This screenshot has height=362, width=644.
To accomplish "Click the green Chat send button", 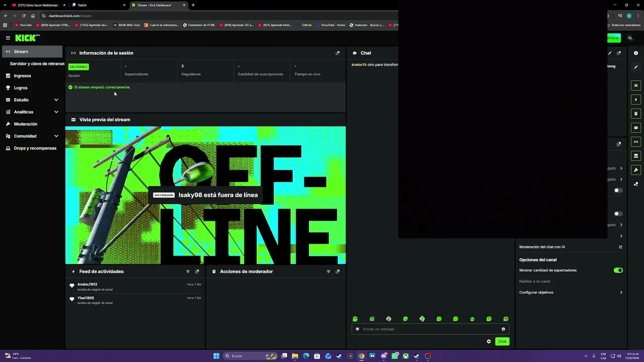I will click(x=502, y=341).
